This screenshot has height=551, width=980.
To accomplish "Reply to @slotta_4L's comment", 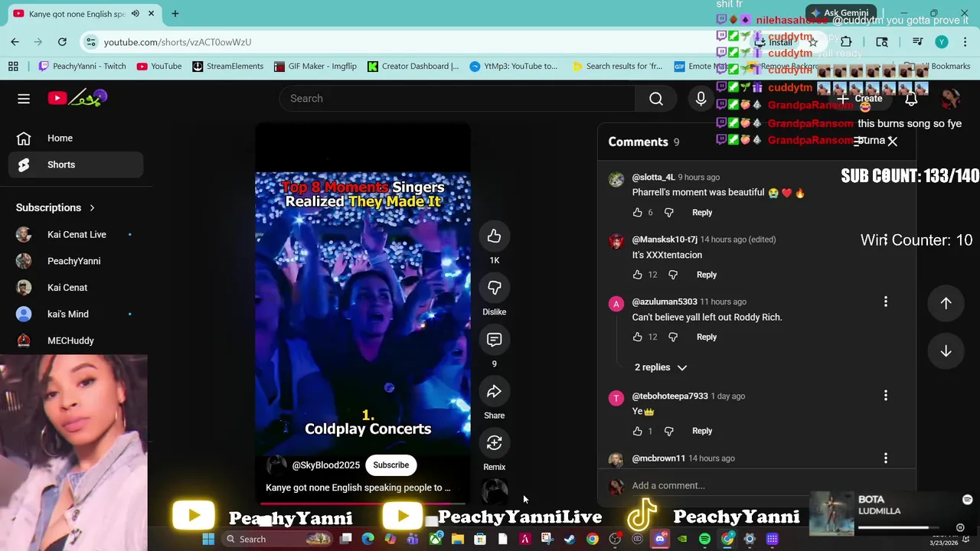I will click(x=702, y=212).
